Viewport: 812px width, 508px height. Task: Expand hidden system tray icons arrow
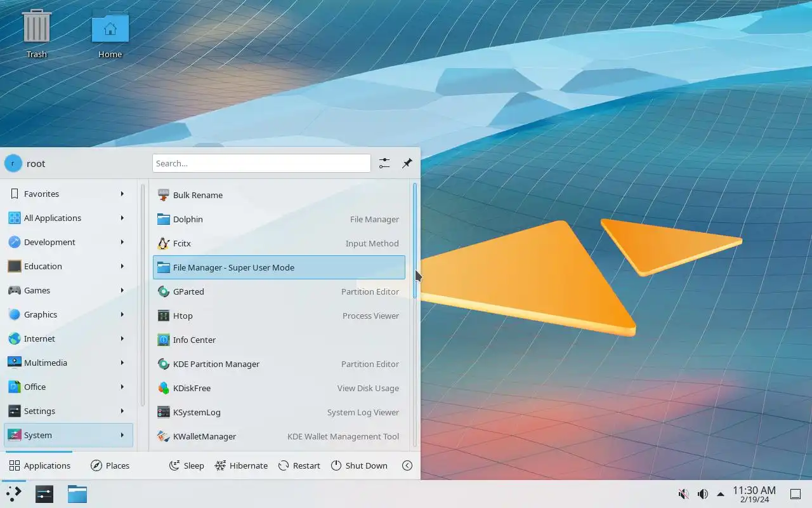[721, 494]
